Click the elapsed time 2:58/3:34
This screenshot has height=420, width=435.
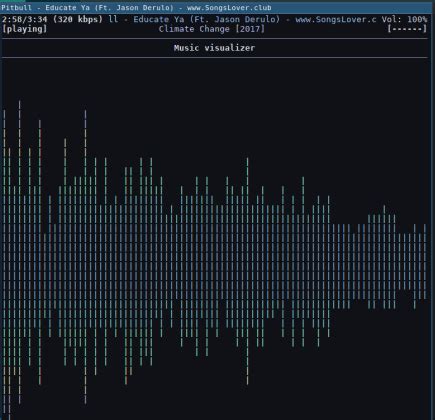(24, 19)
